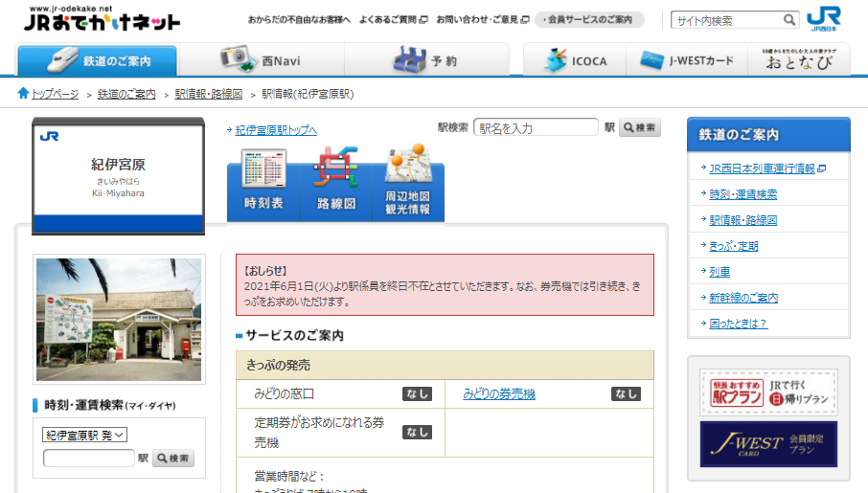Click なし badge beside みどりの券売機
Screen dimensions: 868x493
coord(626,394)
